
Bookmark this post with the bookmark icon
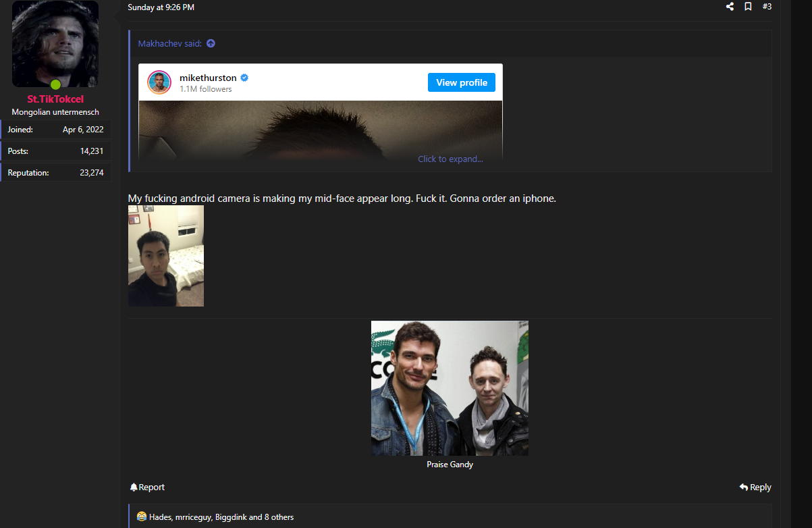748,7
